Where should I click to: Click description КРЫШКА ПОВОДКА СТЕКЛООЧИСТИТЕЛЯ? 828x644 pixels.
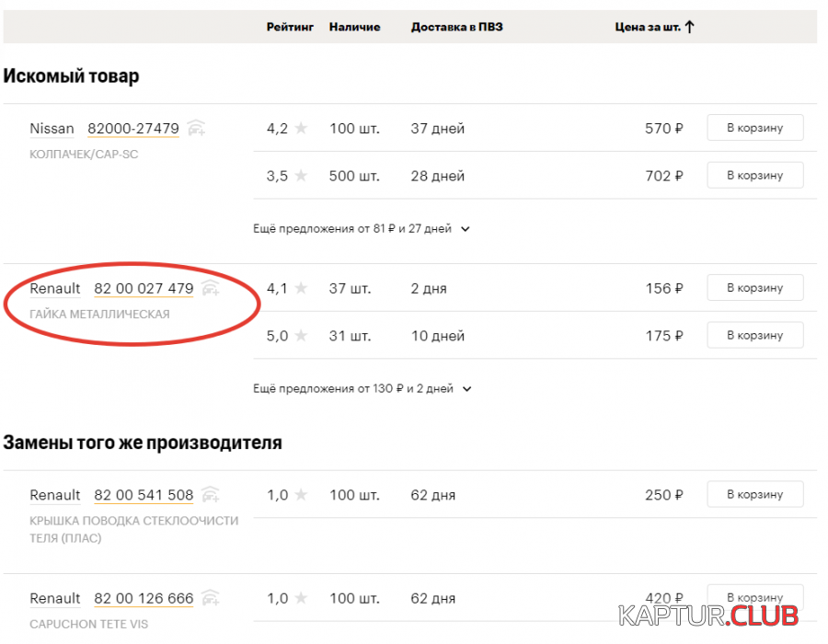(134, 529)
